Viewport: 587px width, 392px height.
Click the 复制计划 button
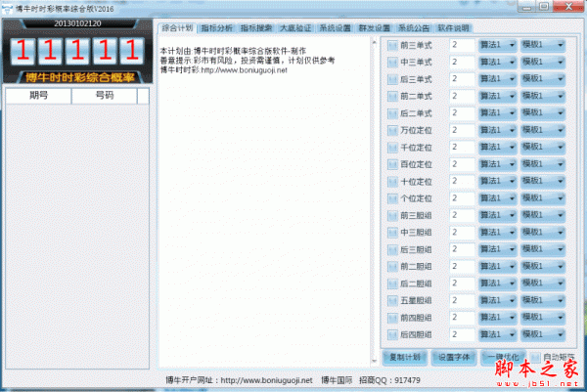[x=405, y=358]
